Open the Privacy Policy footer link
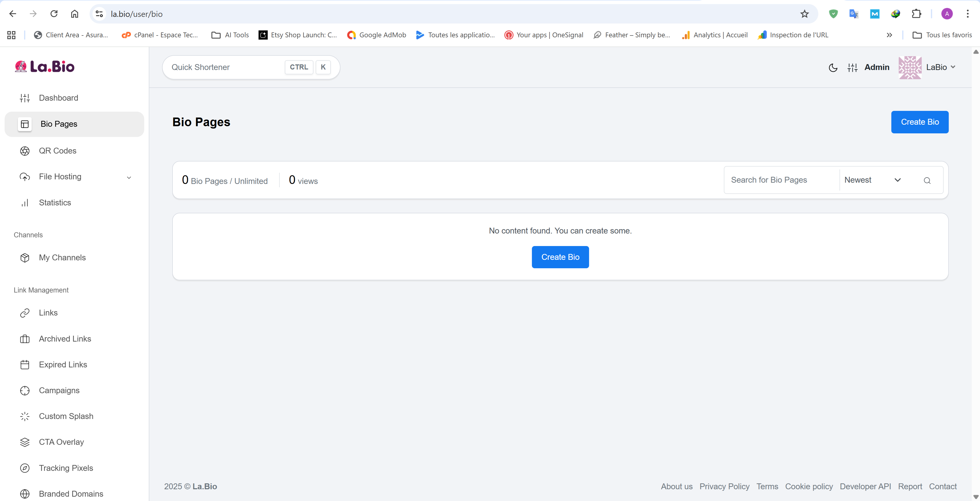The image size is (980, 501). 724,486
